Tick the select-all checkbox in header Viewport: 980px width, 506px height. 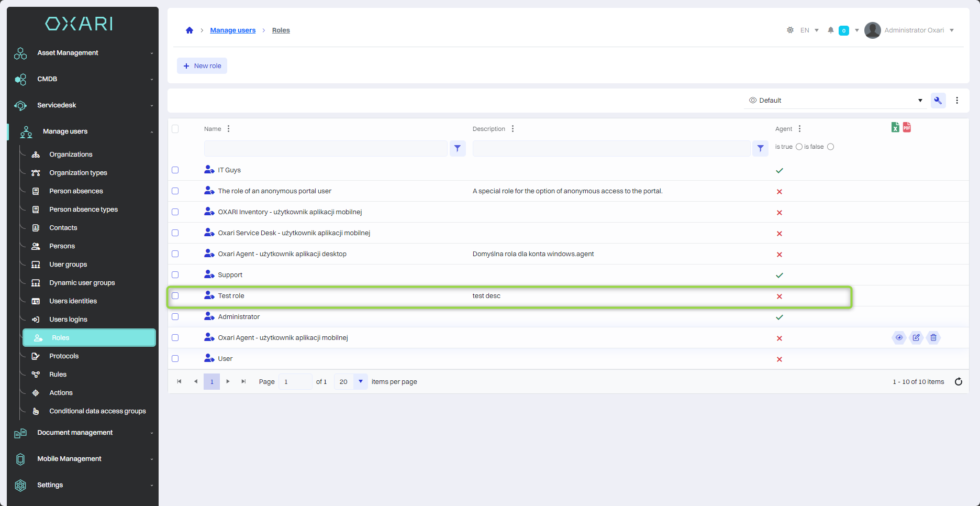tap(175, 129)
